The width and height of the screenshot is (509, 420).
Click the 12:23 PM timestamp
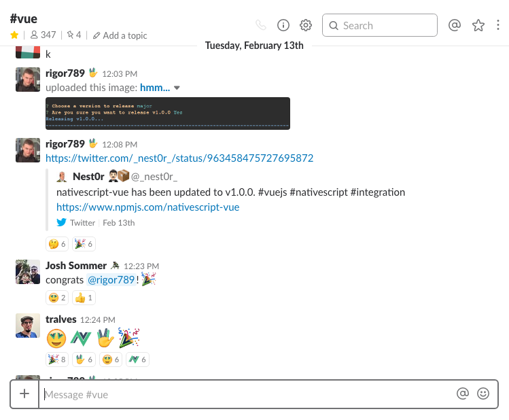141,266
